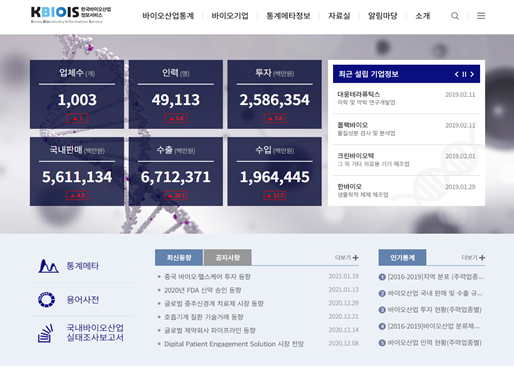The width and height of the screenshot is (514, 370).
Task: Open popular stat number 3 바이오산업 투자 현황
Action: [430, 310]
